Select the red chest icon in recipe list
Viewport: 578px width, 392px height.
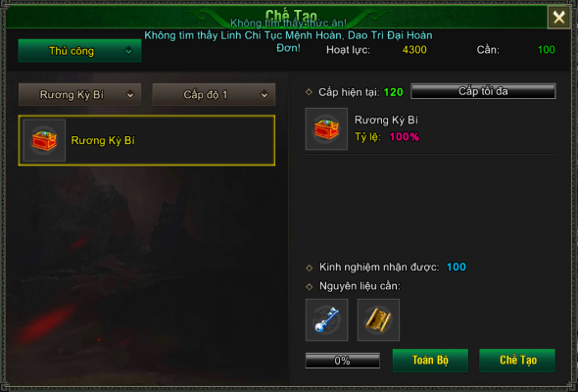pos(44,140)
